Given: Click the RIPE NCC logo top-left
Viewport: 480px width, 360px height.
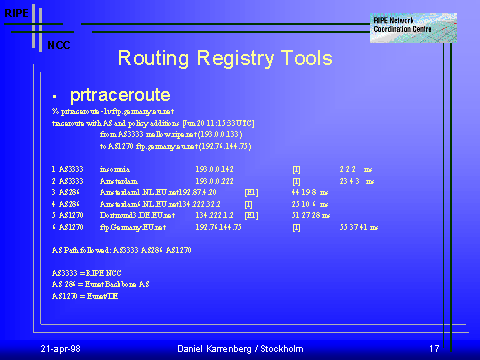Looking at the screenshot, I should pos(38,29).
